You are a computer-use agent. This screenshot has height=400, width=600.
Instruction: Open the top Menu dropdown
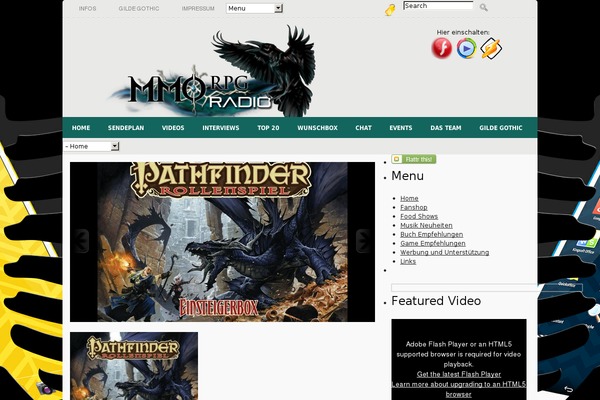coord(254,8)
